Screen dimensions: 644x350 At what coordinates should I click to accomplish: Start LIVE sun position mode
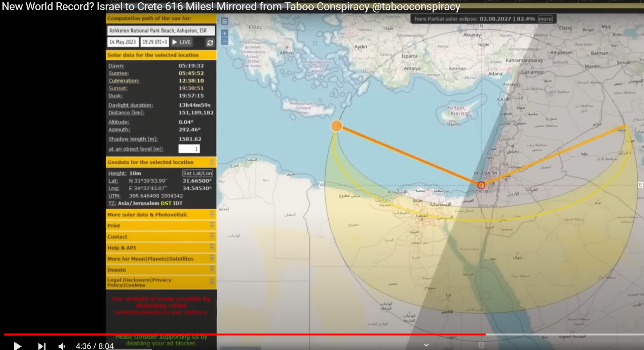point(182,42)
